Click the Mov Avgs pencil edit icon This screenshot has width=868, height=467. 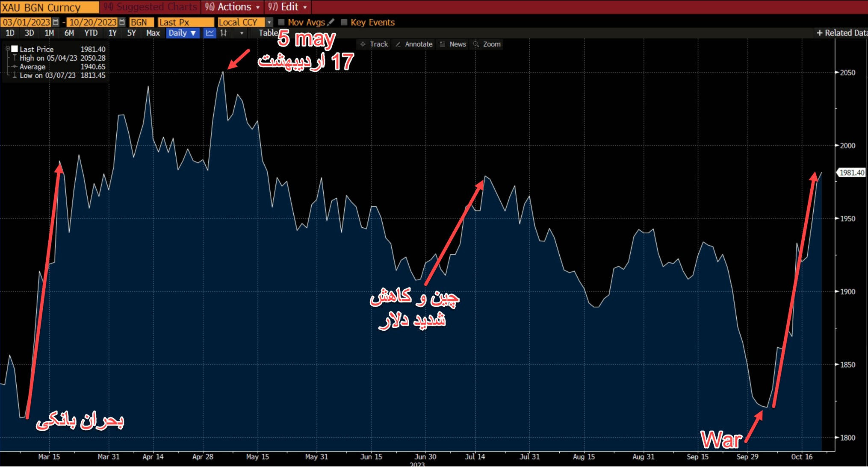tap(331, 22)
